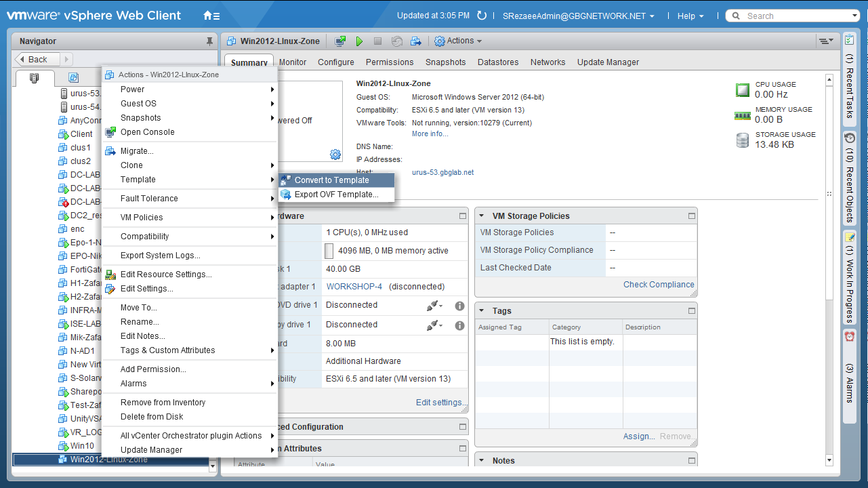Click the Check Compliance link
This screenshot has height=488, width=868.
pos(659,285)
